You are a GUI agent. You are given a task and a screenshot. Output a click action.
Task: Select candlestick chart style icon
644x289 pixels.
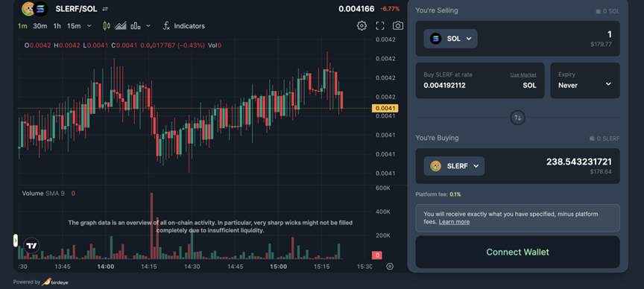click(107, 26)
